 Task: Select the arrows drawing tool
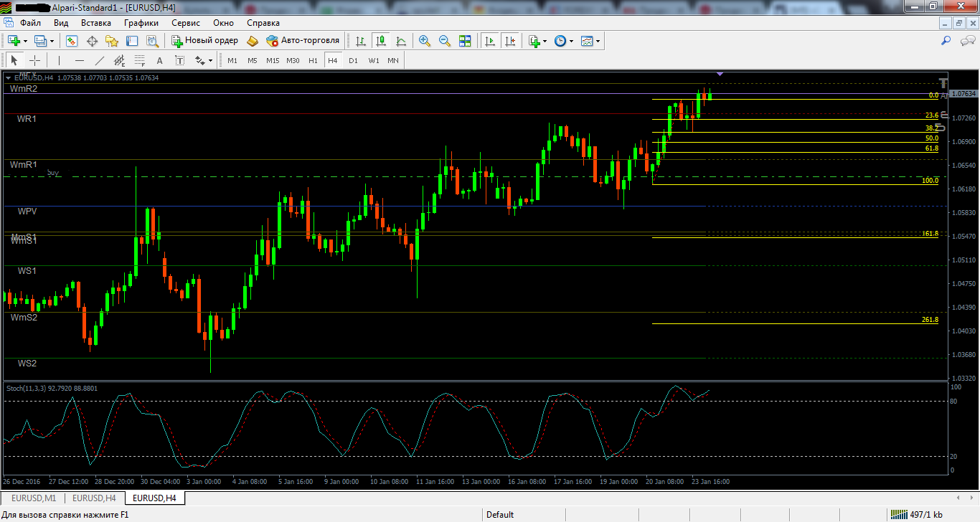click(x=199, y=60)
